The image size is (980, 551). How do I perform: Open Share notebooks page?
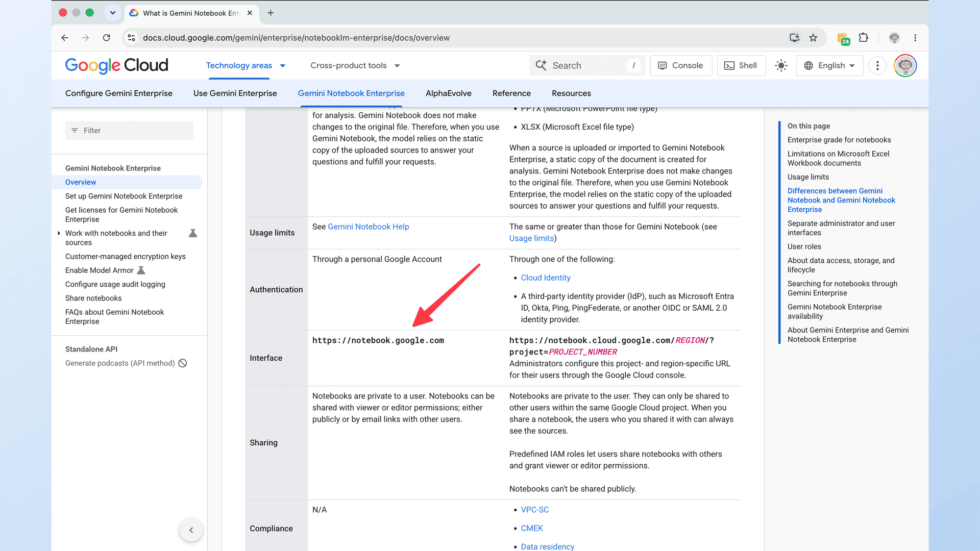[93, 298]
